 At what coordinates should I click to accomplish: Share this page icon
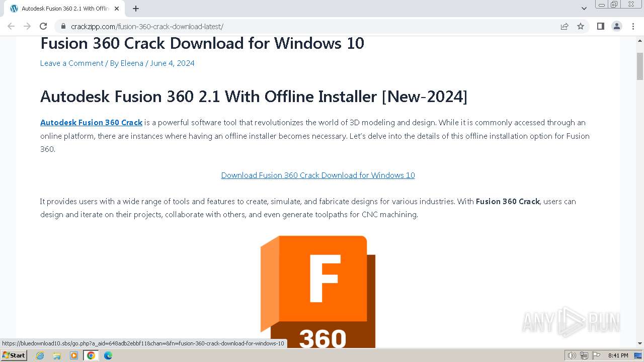(x=565, y=26)
